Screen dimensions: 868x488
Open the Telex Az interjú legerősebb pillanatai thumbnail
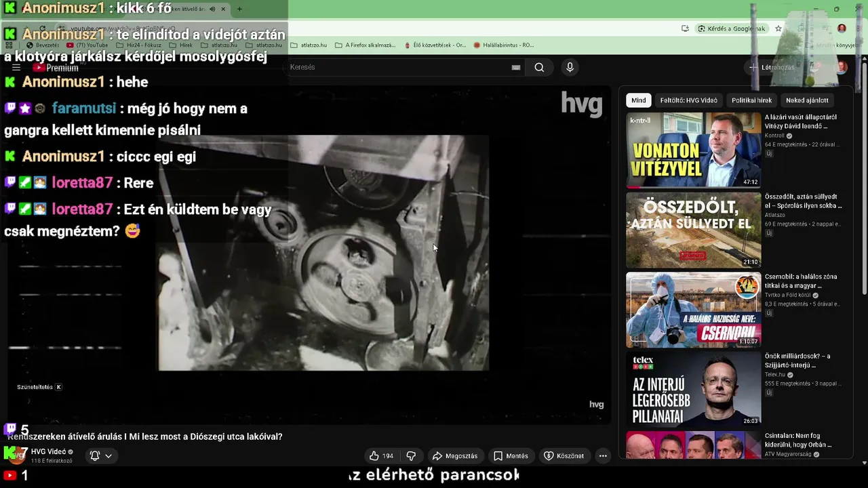pos(693,389)
